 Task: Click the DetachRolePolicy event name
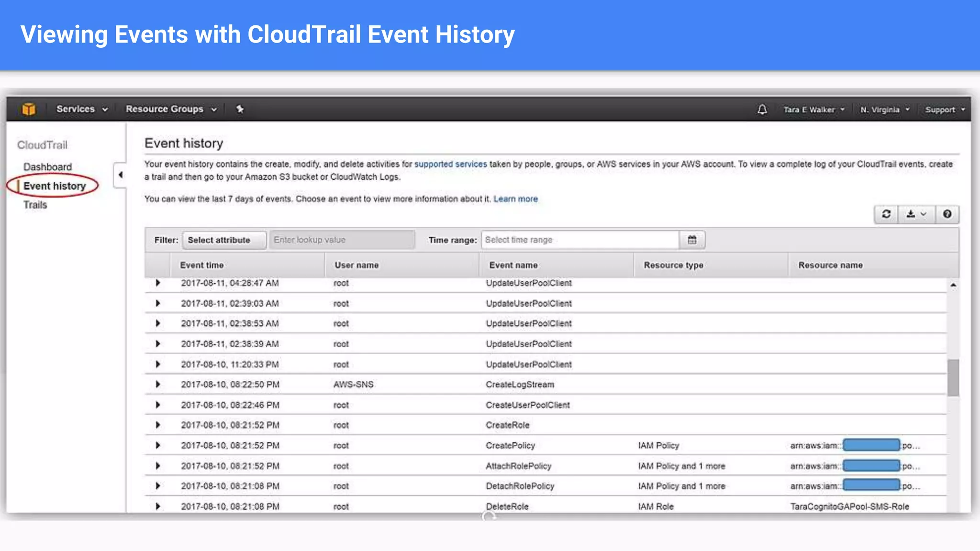coord(520,486)
